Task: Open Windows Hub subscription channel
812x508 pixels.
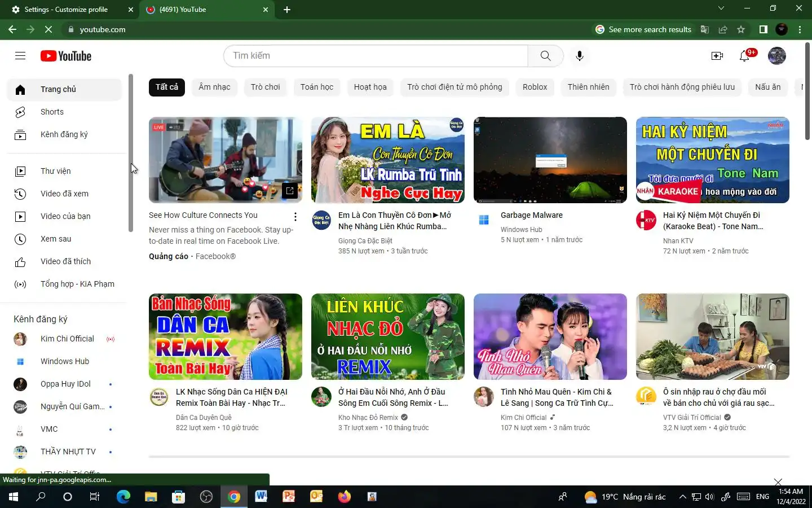Action: (x=64, y=361)
